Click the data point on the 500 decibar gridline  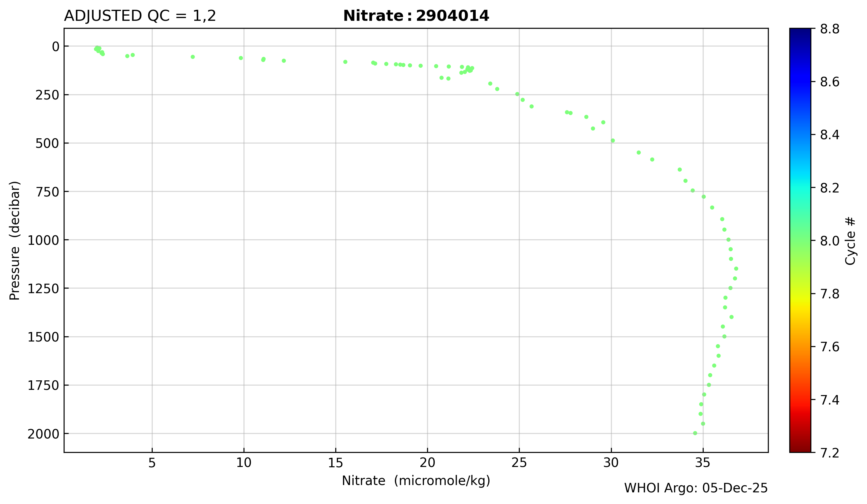pyautogui.click(x=613, y=141)
